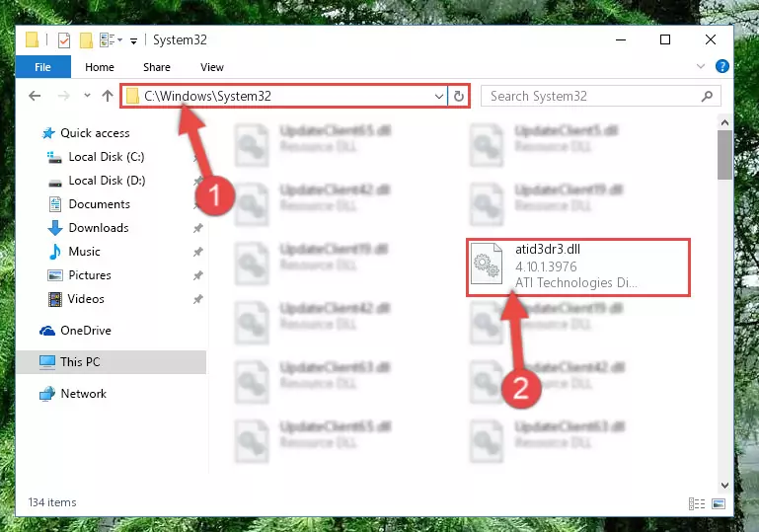
Task: Open Pictures folder in sidebar
Action: coord(90,275)
